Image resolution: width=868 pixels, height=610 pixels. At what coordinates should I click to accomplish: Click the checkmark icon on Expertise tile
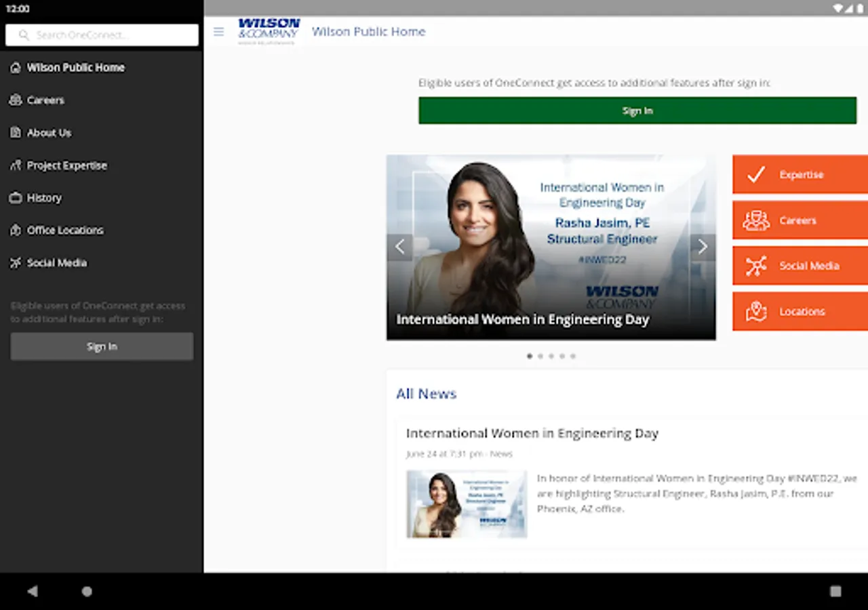(x=755, y=175)
